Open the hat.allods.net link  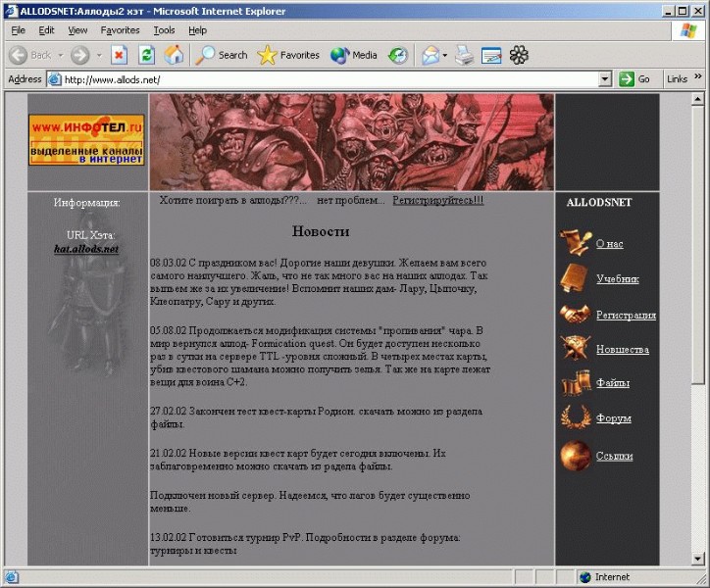pyautogui.click(x=86, y=249)
